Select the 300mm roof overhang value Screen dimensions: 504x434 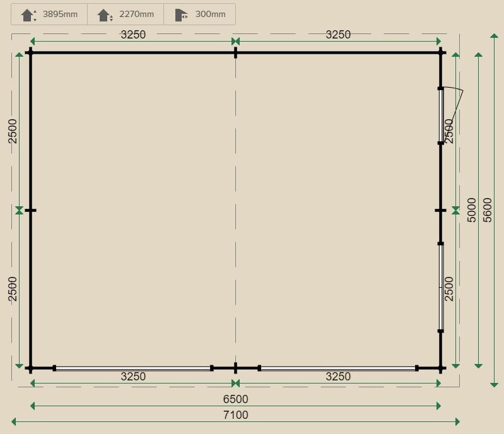210,15
